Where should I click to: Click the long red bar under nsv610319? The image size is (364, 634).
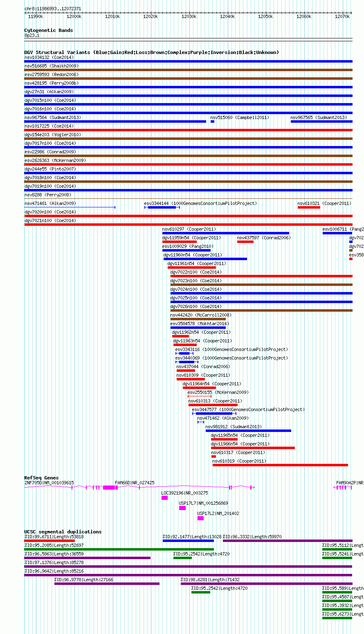[280, 465]
